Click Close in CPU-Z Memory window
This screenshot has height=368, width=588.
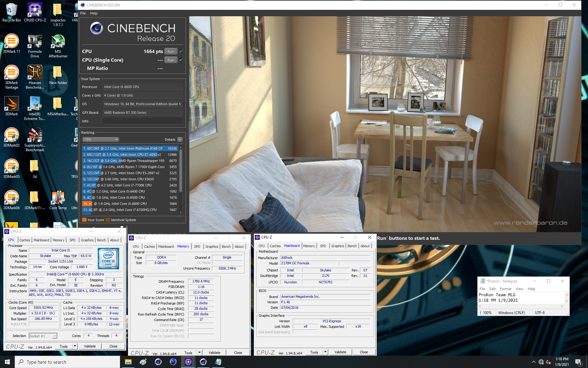(x=238, y=353)
